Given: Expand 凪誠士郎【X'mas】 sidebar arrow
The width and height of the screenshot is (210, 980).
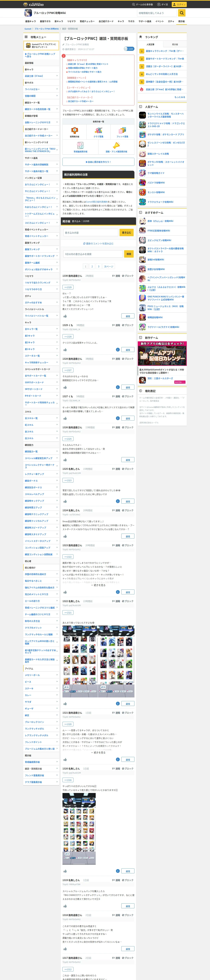Looking at the screenshot, I should point(57,76).
